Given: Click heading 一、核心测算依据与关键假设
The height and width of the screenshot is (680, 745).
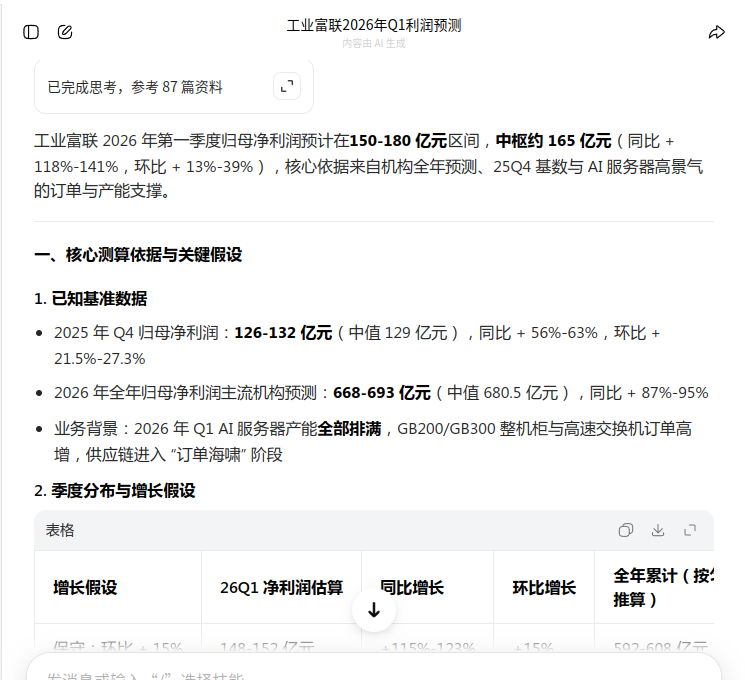Looking at the screenshot, I should [138, 255].
